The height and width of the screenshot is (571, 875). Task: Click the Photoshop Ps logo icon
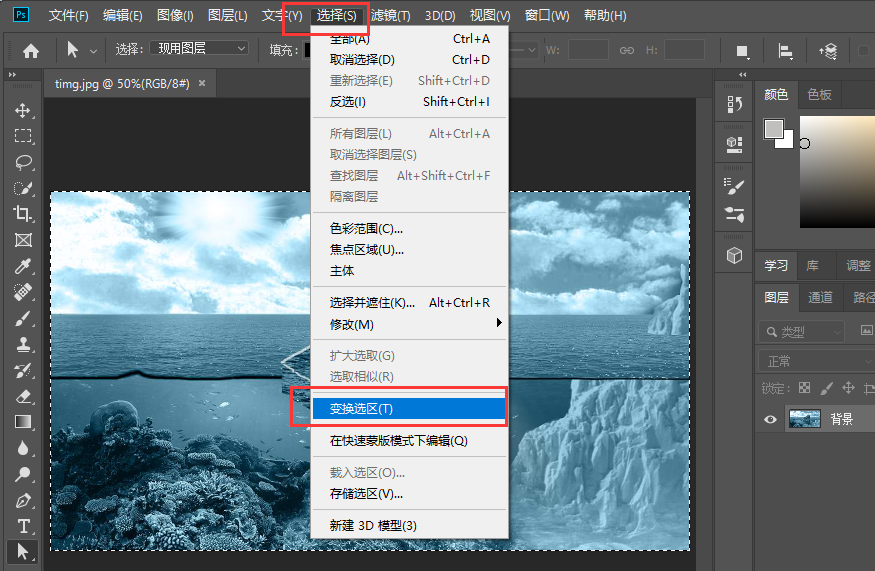pos(21,15)
